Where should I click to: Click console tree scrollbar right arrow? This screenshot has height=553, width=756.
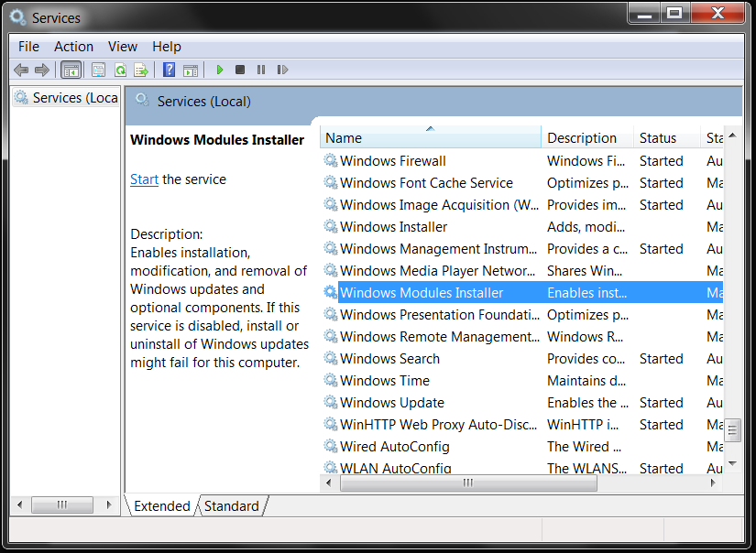[109, 504]
